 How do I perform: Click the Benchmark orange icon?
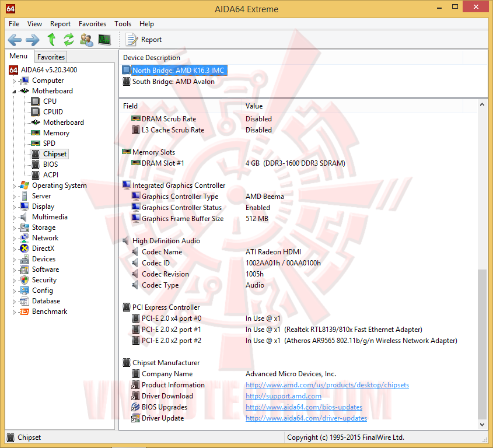click(24, 311)
